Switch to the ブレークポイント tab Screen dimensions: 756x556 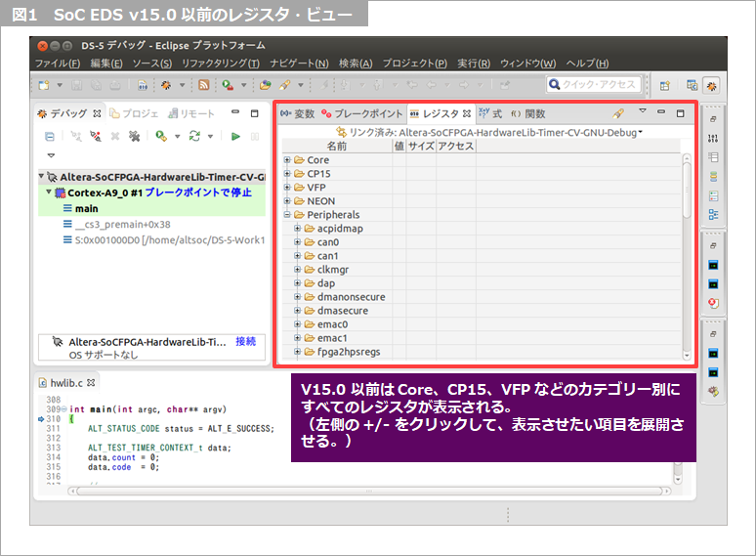tap(367, 113)
